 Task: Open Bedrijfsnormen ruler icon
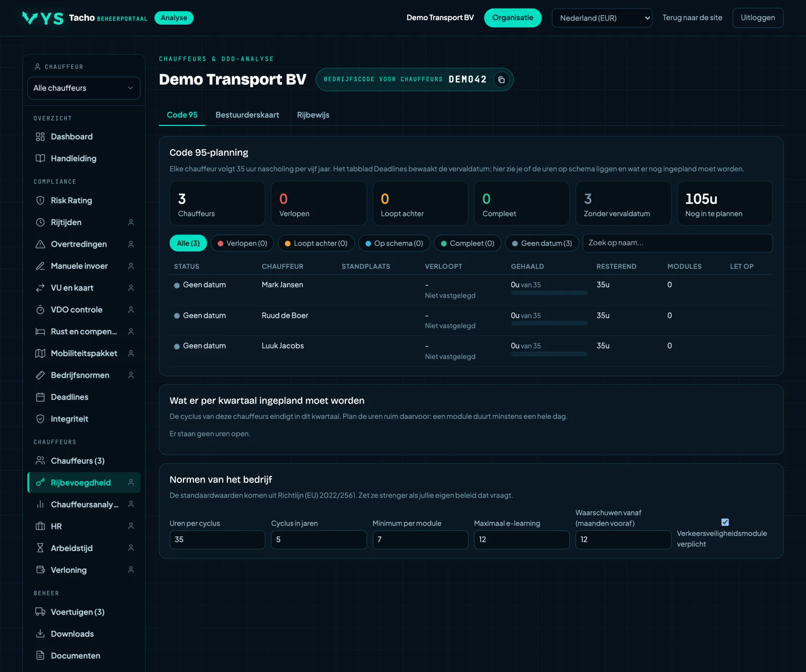point(40,375)
